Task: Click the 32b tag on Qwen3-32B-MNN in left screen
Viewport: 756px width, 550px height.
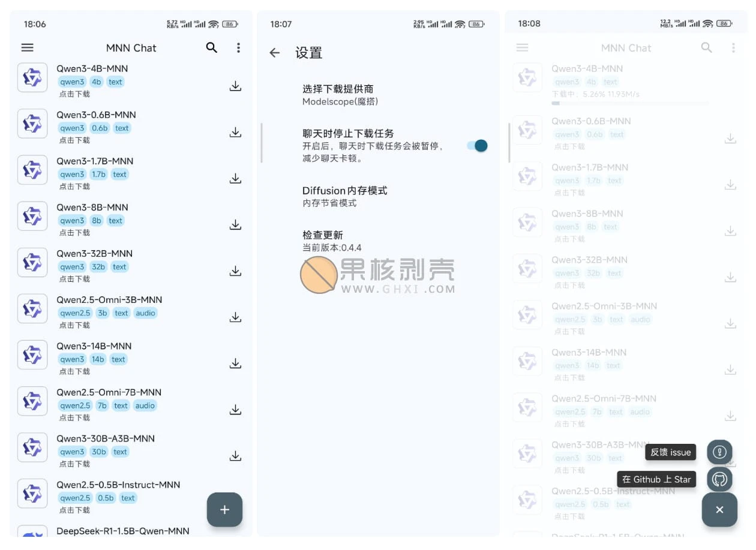Action: point(98,267)
